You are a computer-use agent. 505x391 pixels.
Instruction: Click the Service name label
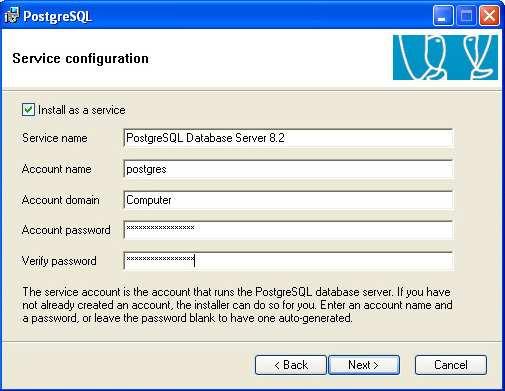point(55,138)
